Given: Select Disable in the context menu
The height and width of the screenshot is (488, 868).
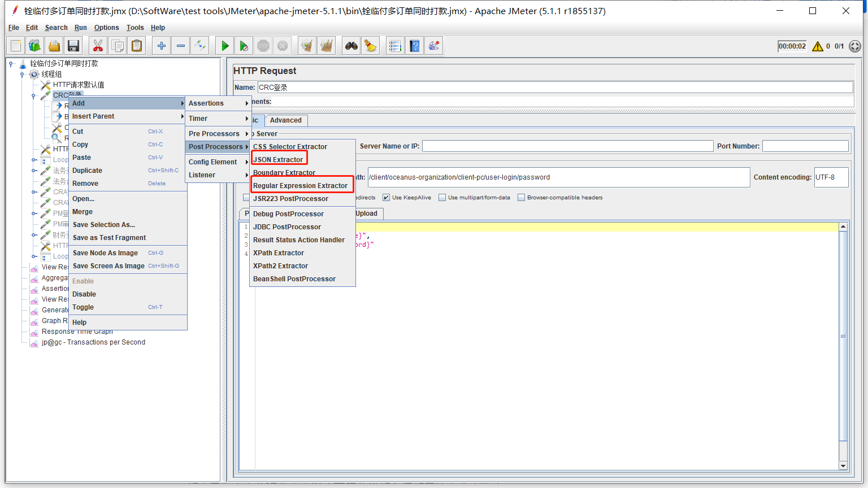Looking at the screenshot, I should click(x=128, y=294).
